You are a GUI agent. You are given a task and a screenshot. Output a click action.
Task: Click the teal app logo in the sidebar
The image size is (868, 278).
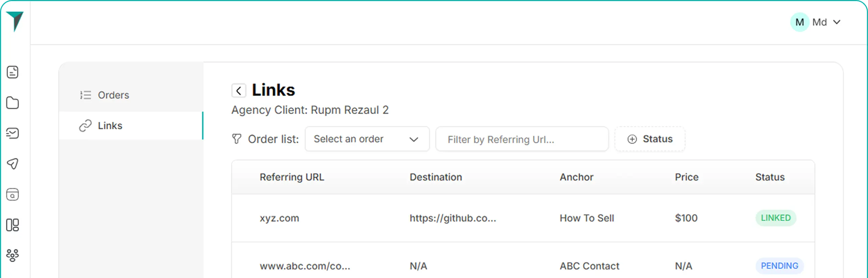pyautogui.click(x=15, y=21)
